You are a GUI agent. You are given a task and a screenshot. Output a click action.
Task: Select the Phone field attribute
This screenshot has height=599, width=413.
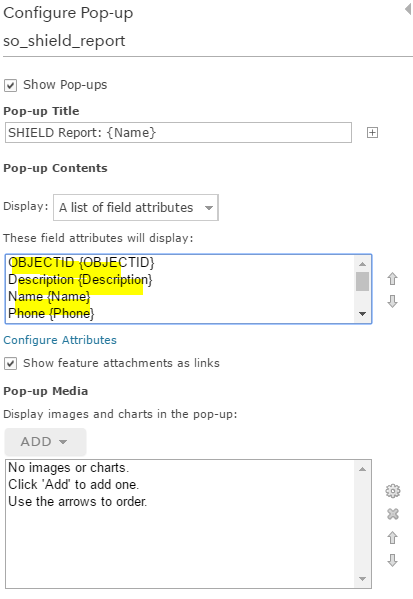pyautogui.click(x=51, y=313)
